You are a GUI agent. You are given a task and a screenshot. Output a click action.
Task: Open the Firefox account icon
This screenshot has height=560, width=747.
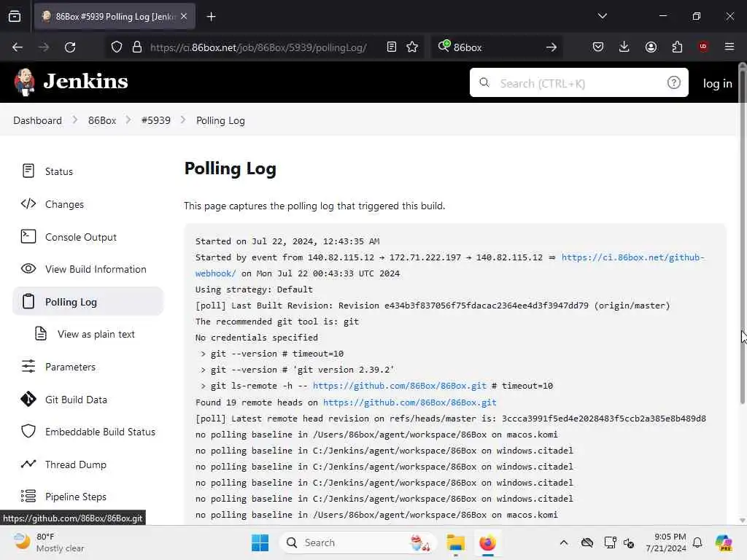click(x=651, y=47)
